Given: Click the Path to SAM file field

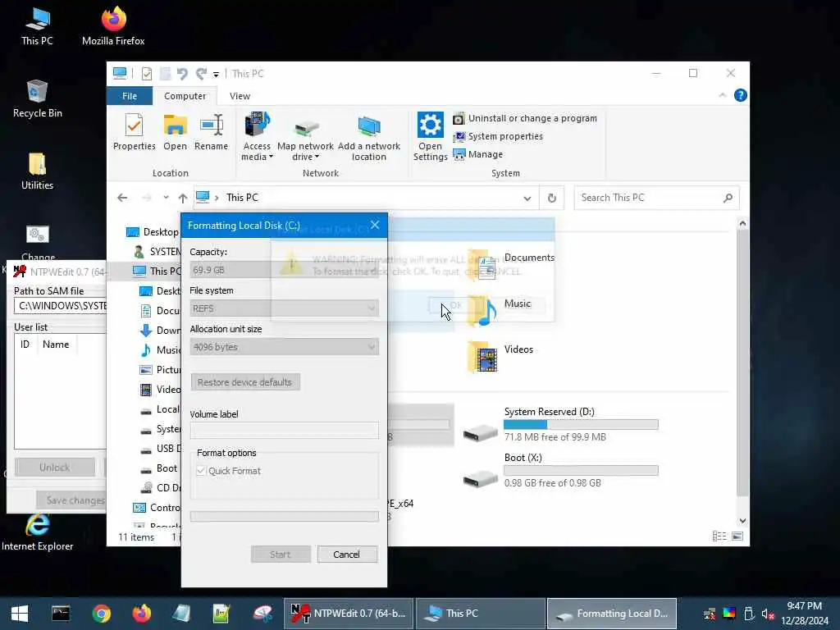Looking at the screenshot, I should point(60,306).
